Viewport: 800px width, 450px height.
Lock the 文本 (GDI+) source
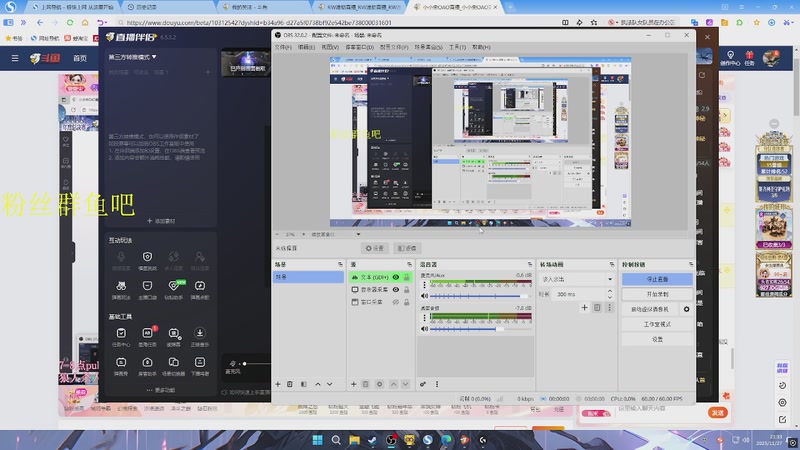(407, 277)
